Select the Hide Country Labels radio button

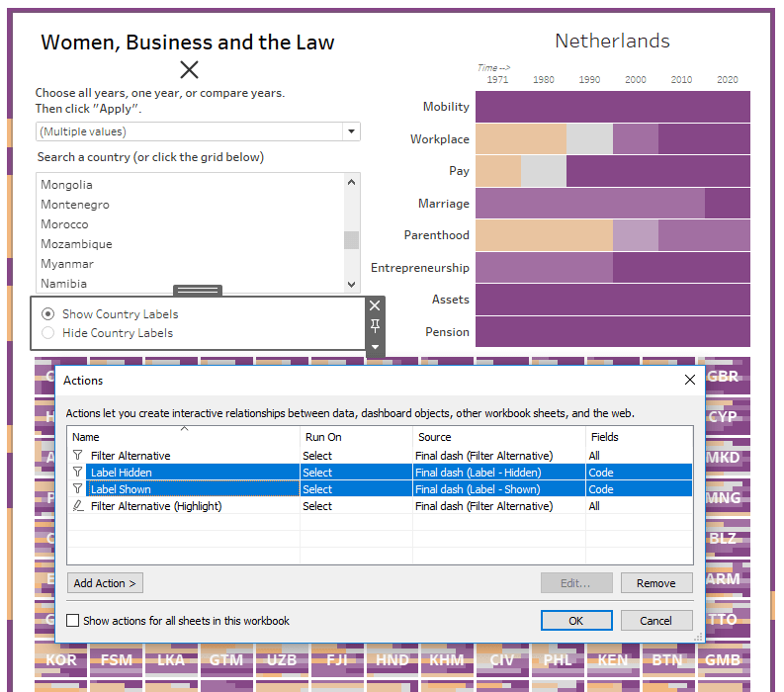tap(48, 333)
